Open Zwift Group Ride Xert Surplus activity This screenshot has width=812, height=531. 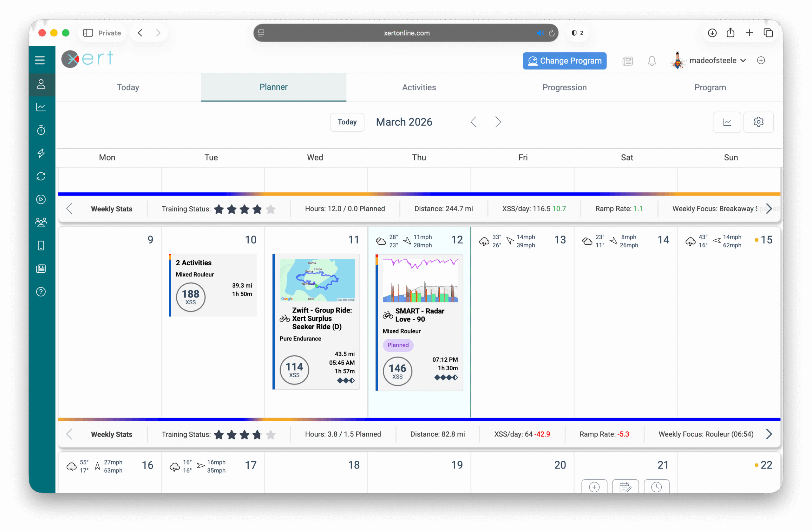click(316, 322)
